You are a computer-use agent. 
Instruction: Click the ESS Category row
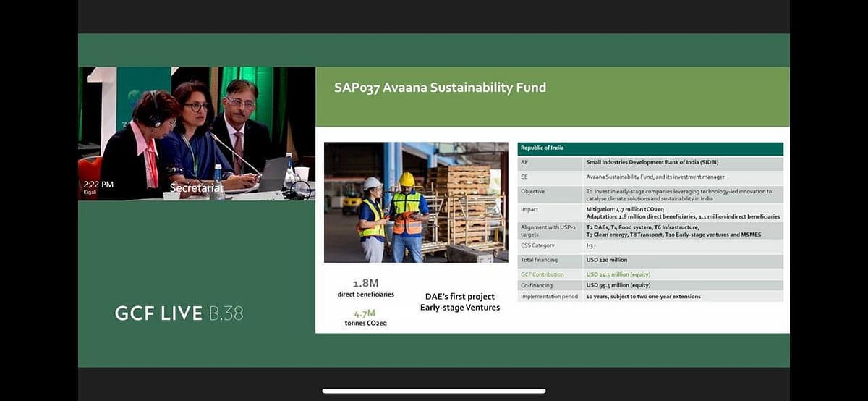click(x=650, y=246)
